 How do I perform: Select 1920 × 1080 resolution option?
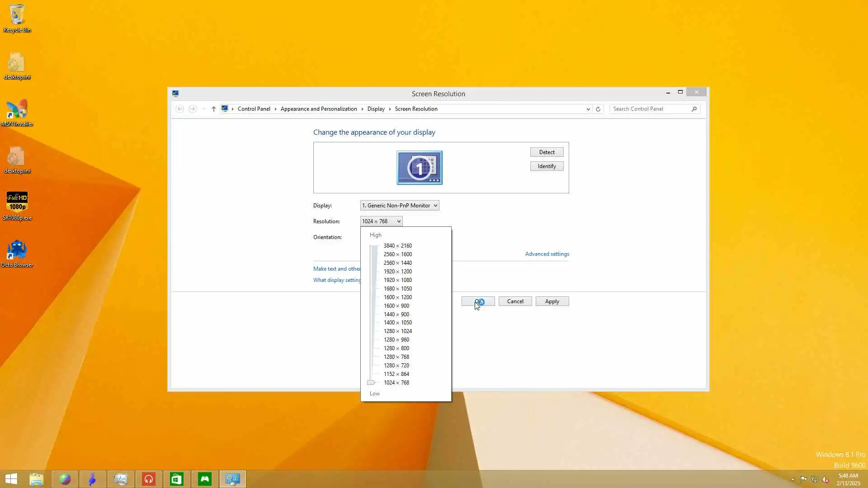click(x=397, y=280)
